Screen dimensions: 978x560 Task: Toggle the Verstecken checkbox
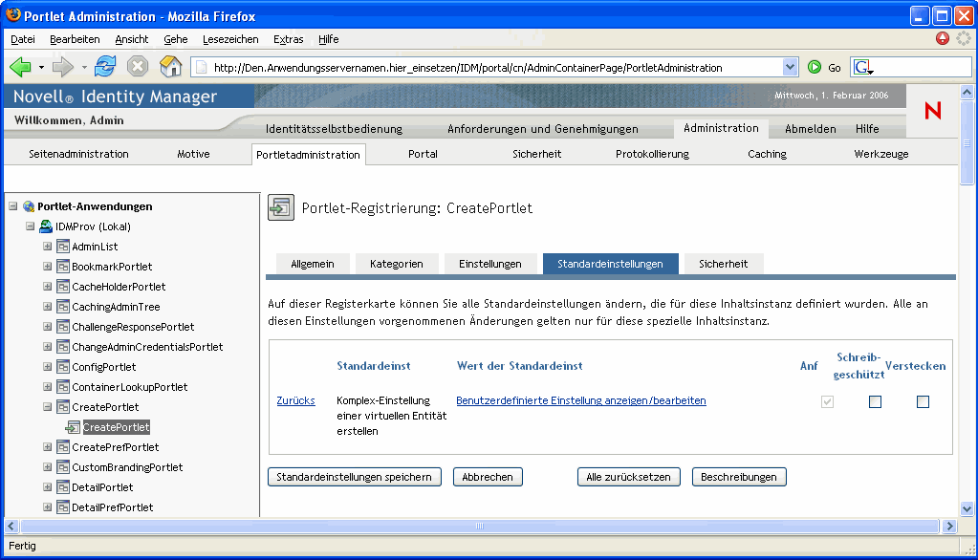pyautogui.click(x=924, y=401)
